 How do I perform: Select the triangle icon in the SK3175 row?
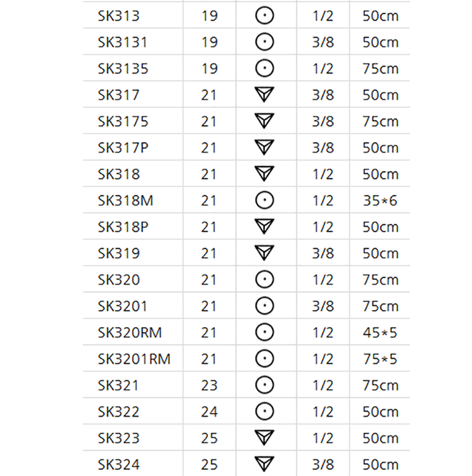(x=265, y=121)
